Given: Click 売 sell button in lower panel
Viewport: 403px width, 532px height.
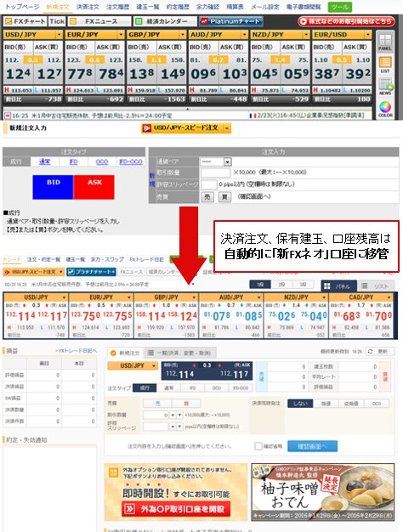Looking at the screenshot, I should (157, 404).
